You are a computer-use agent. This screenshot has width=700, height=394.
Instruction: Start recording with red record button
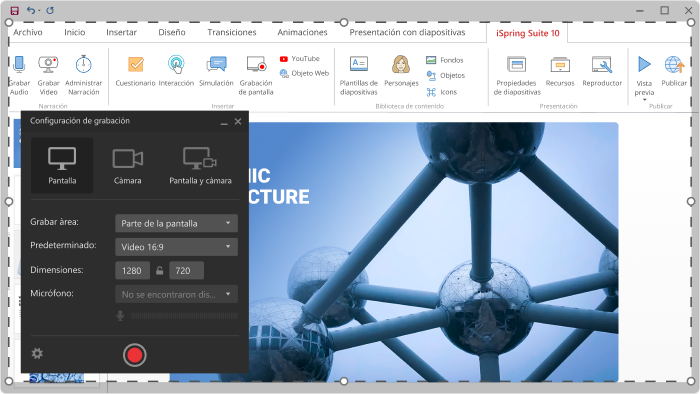coord(134,355)
